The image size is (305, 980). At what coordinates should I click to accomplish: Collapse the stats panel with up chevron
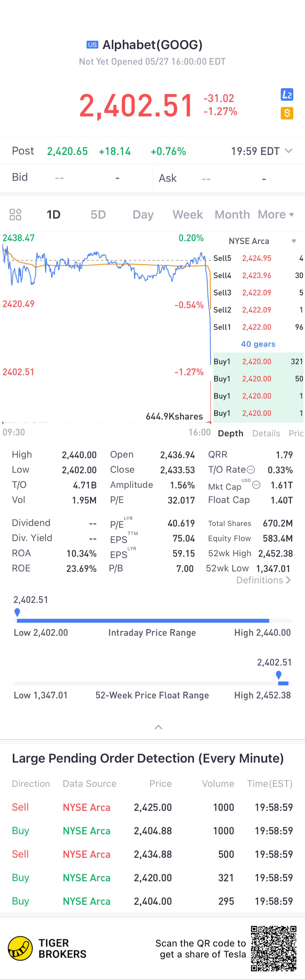[159, 727]
